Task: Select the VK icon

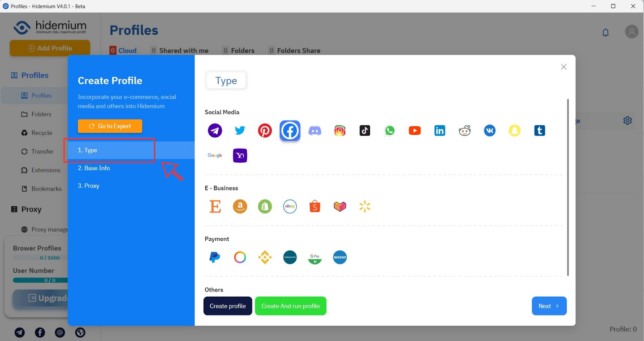Action: 489,130
